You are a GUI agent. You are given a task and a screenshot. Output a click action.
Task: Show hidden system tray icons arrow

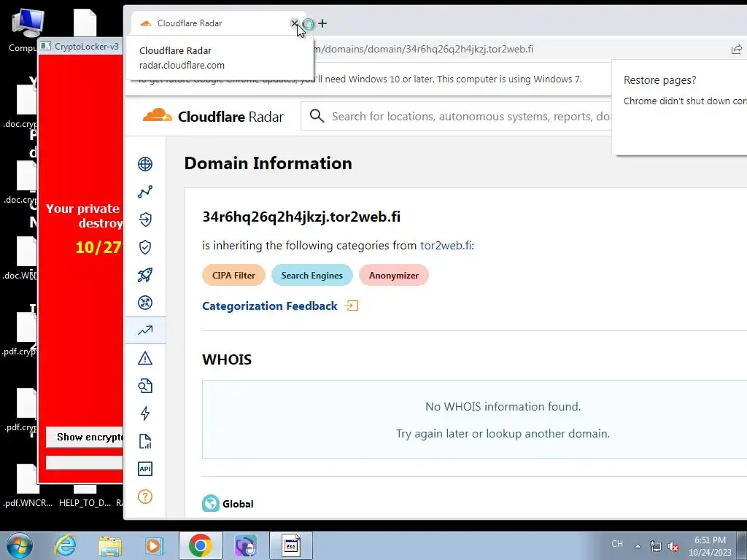638,545
